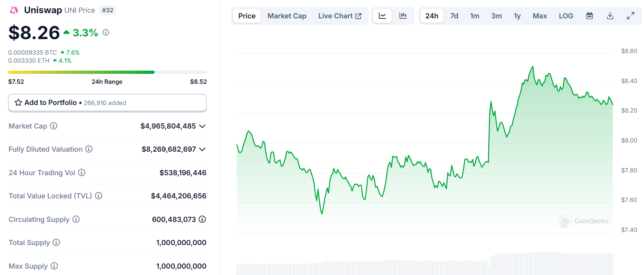Image resolution: width=644 pixels, height=275 pixels.
Task: Toggle LOG scale on the chart
Action: click(566, 16)
